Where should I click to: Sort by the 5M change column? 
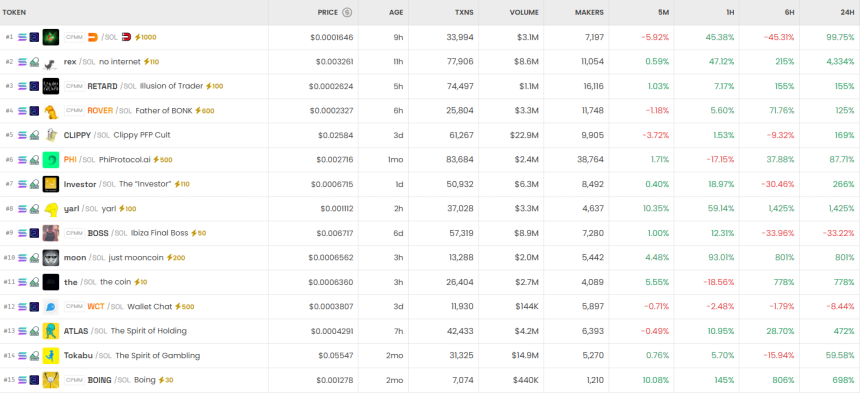[x=663, y=12]
